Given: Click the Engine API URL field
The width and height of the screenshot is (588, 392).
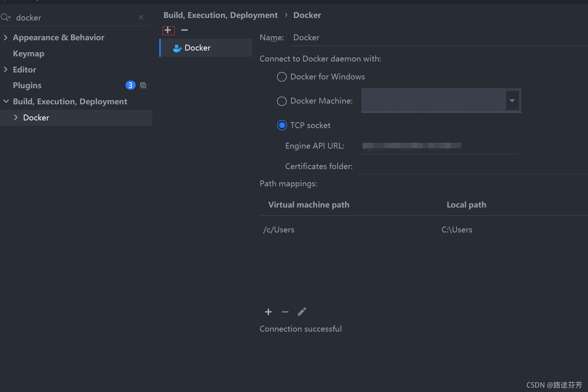Looking at the screenshot, I should pyautogui.click(x=439, y=146).
